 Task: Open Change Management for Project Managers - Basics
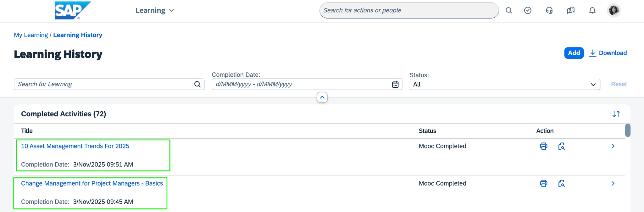[92, 183]
